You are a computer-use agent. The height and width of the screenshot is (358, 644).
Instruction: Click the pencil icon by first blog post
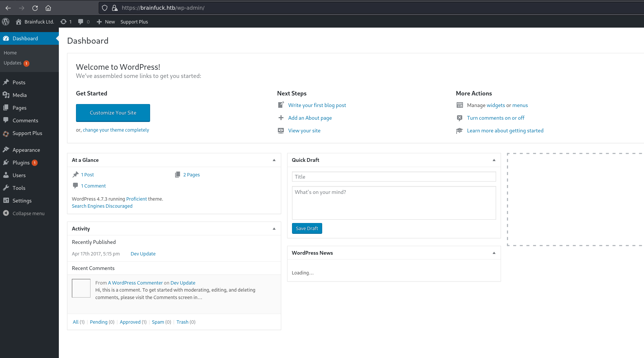281,105
